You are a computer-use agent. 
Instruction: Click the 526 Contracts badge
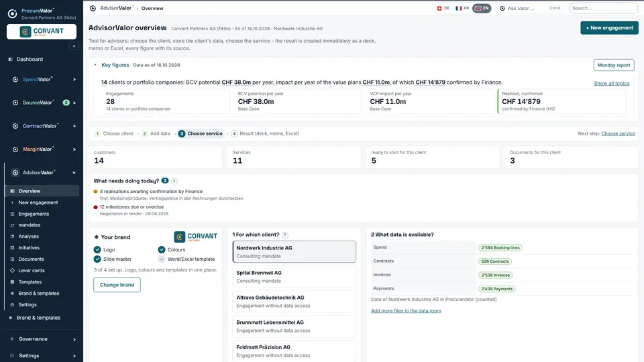495,261
